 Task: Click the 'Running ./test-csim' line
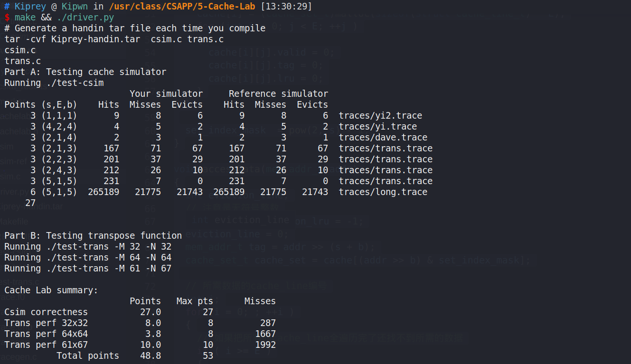pos(54,83)
